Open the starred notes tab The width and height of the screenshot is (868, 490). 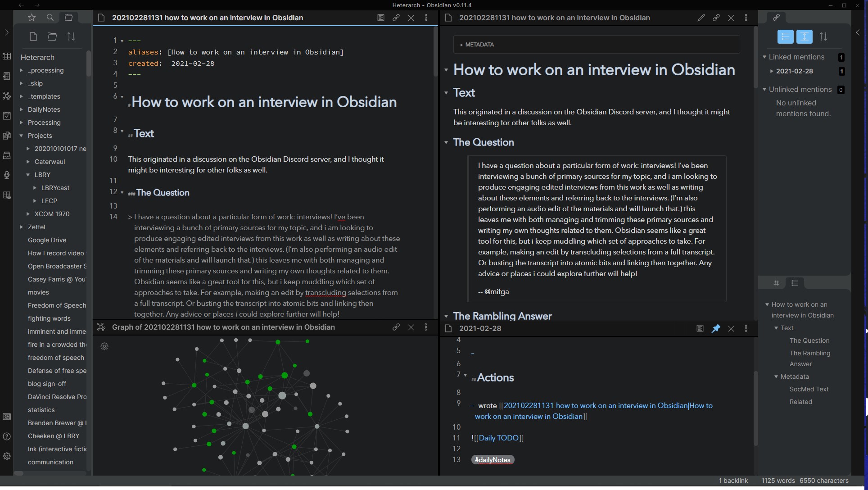32,18
